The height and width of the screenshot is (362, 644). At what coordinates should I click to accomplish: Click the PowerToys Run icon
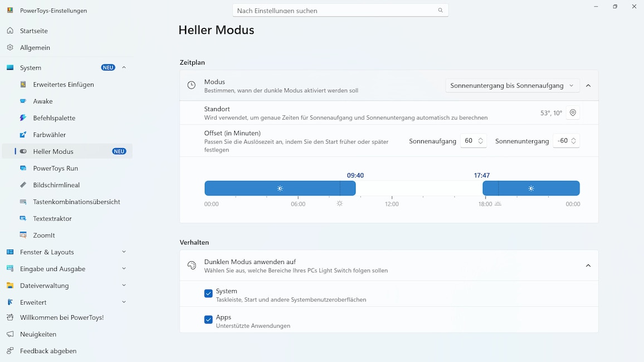click(x=23, y=168)
